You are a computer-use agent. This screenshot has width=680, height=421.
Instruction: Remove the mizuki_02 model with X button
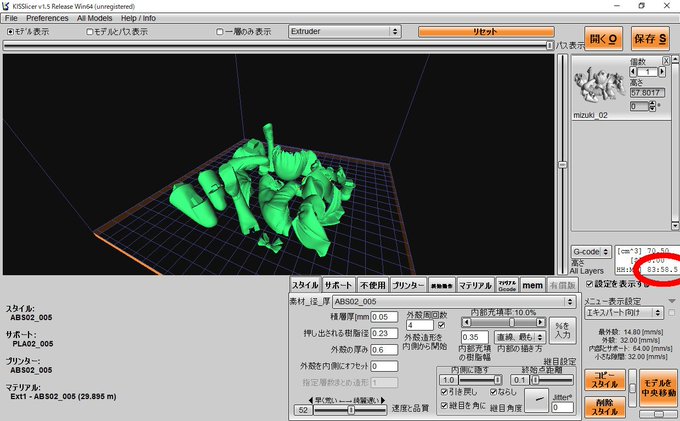point(666,61)
